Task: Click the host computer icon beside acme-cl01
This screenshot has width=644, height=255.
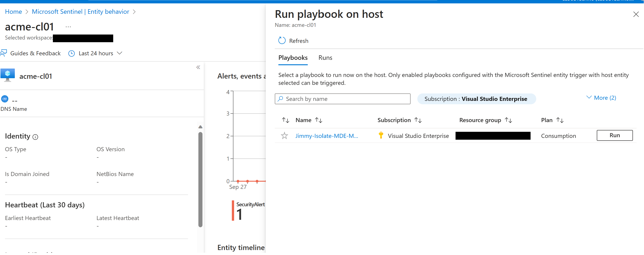Action: coord(7,75)
